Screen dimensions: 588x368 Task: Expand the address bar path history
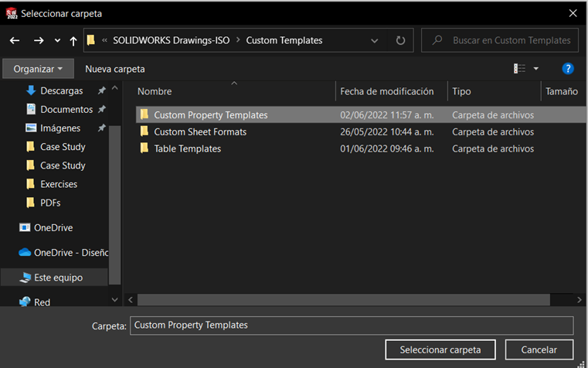tap(375, 40)
